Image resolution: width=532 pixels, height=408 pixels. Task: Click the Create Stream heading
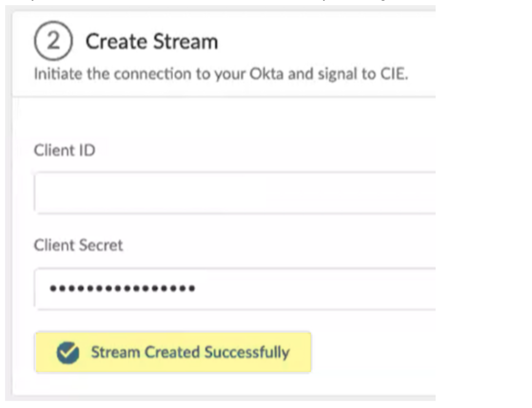[x=151, y=41]
